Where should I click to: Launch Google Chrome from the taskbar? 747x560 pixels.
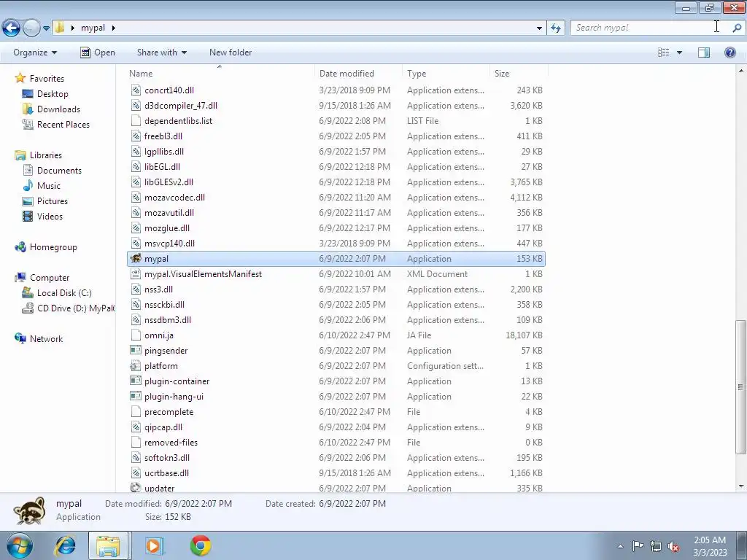point(201,545)
